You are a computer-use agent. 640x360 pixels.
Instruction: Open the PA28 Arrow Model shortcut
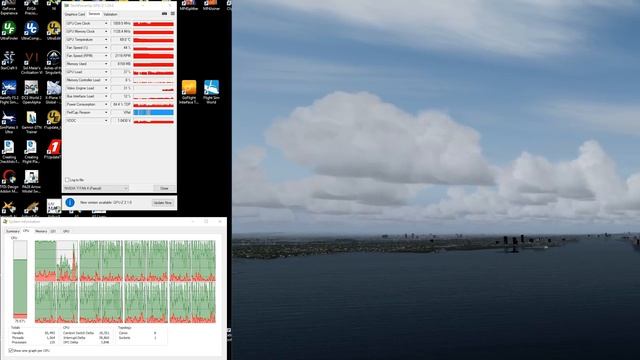tap(31, 181)
